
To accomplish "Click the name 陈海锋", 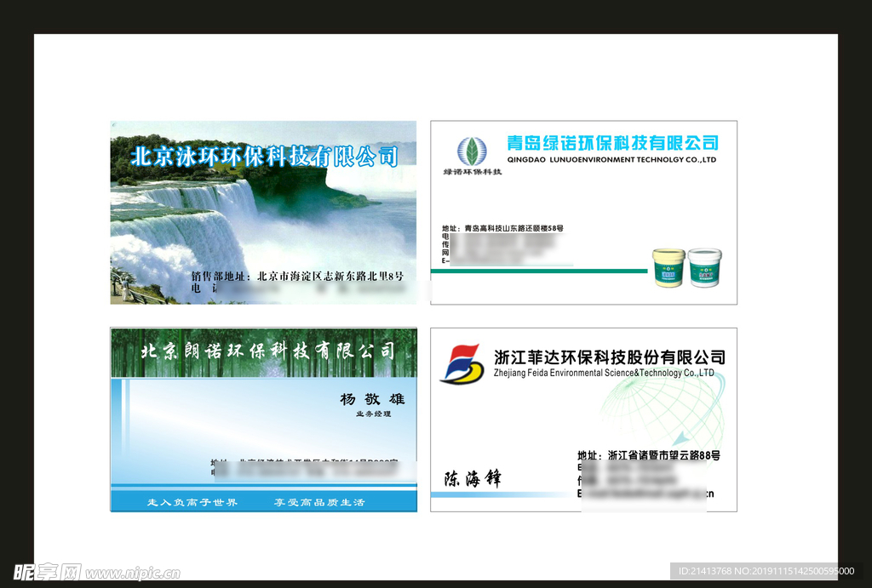I will 473,478.
